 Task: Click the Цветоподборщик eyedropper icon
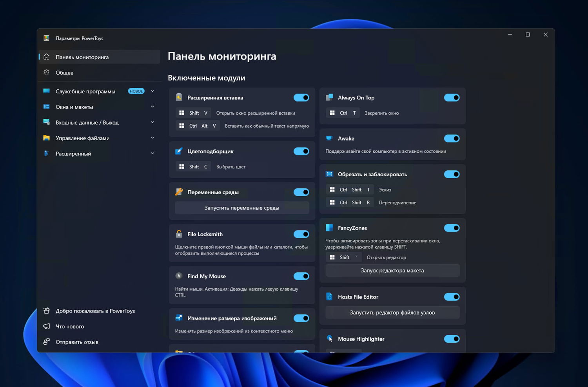pos(179,151)
